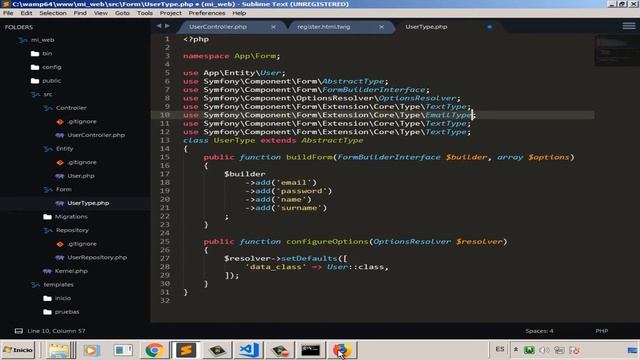This screenshot has width=640, height=360.
Task: Click unsaved dot on UserType.php tab
Action: coord(489,27)
